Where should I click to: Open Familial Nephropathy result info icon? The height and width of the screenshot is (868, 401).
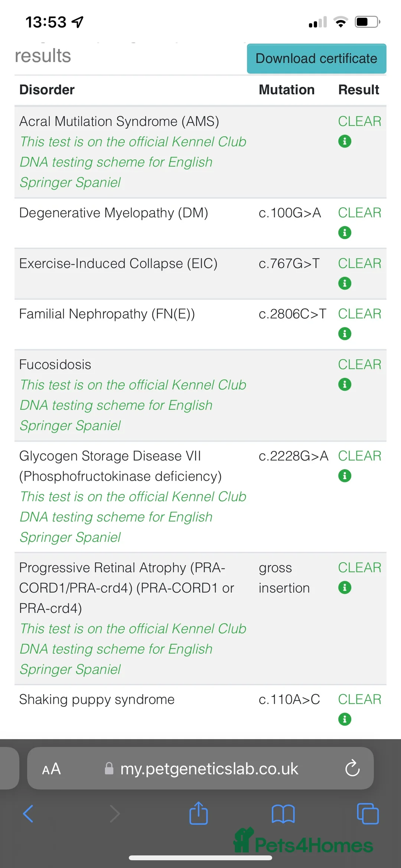345,334
